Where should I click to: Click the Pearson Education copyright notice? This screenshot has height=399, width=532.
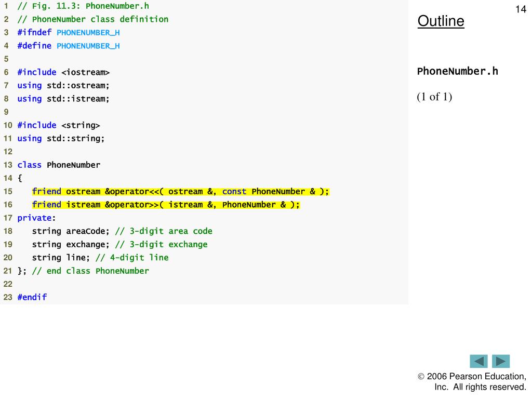pos(472,382)
